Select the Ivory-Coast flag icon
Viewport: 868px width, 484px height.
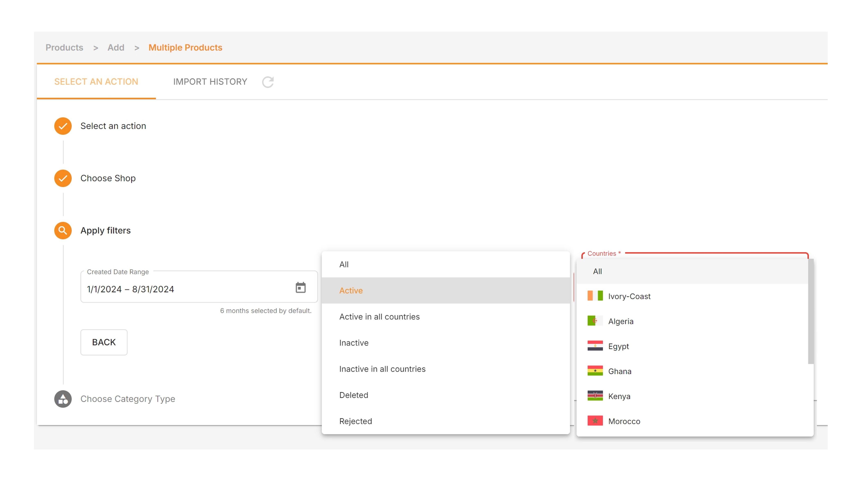(595, 296)
